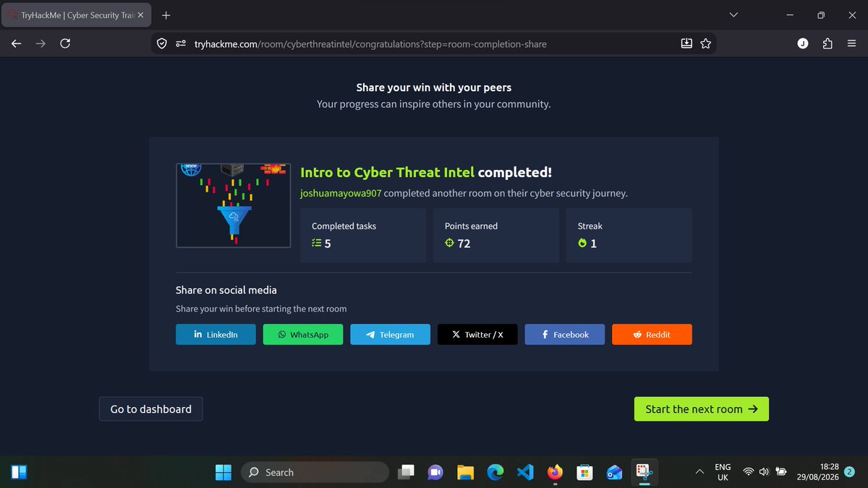Open the tracking protection shield icon
The width and height of the screenshot is (868, 488).
point(163,44)
